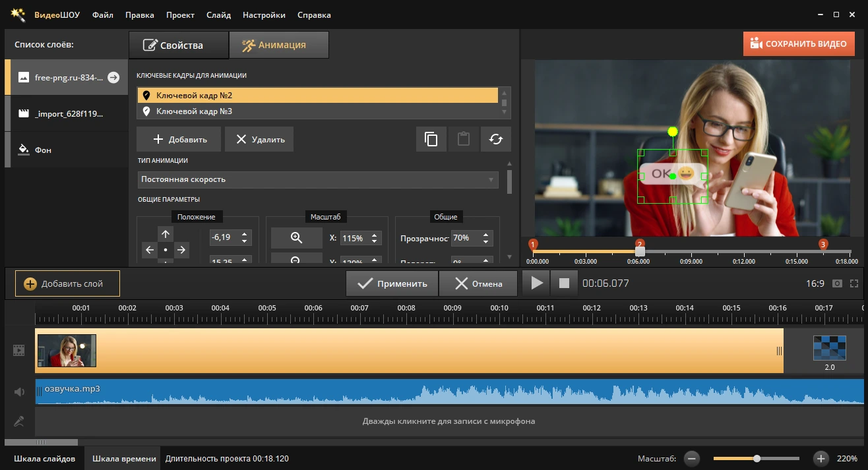This screenshot has width=868, height=470.
Task: Open the Справка menu
Action: pos(314,15)
